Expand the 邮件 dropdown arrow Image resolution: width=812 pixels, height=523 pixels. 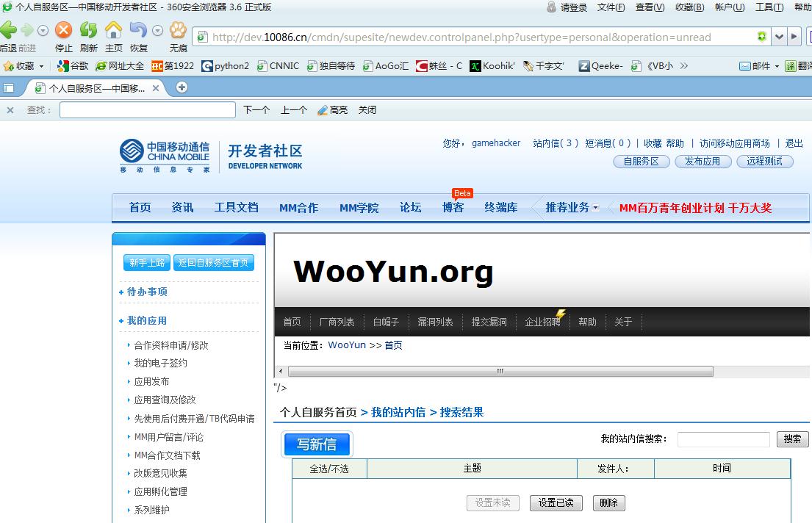[x=777, y=66]
